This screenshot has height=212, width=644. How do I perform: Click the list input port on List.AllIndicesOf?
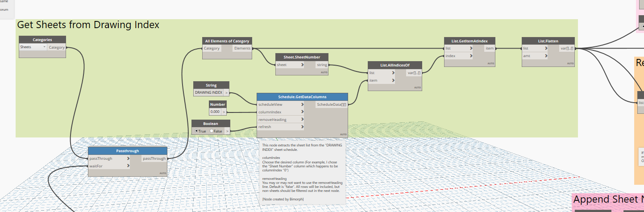[382, 73]
